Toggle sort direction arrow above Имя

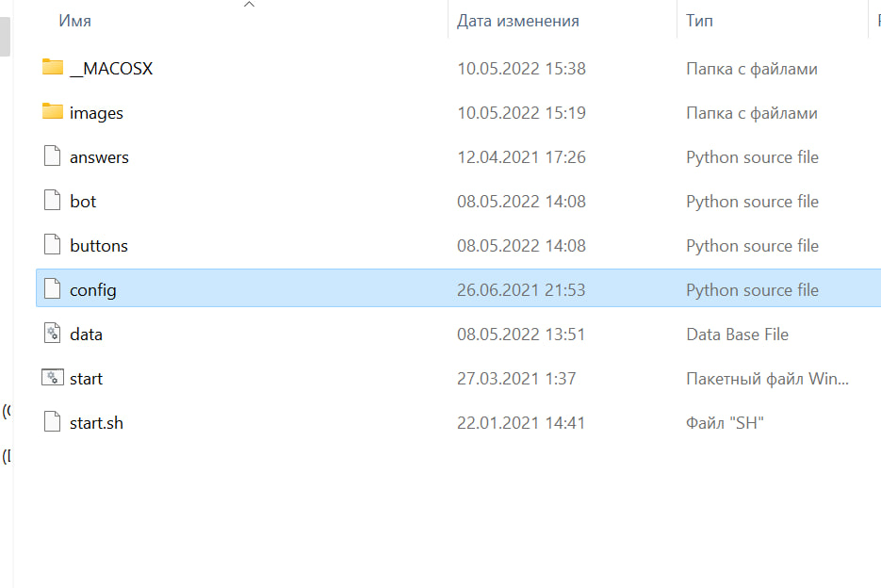pos(249,5)
